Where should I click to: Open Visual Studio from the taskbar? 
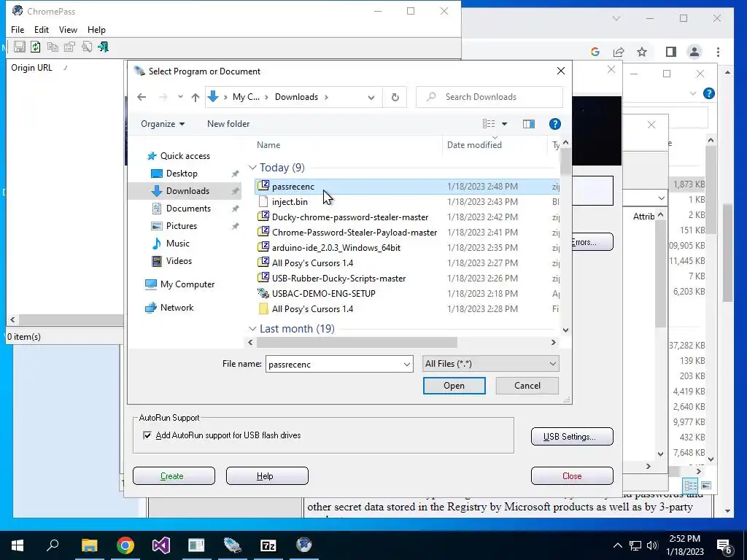pos(161,545)
